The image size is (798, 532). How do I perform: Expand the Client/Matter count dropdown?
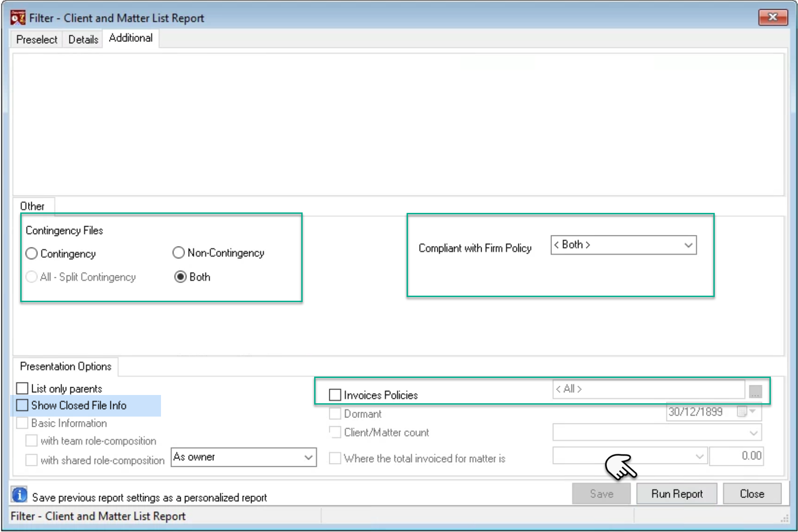[657, 432]
